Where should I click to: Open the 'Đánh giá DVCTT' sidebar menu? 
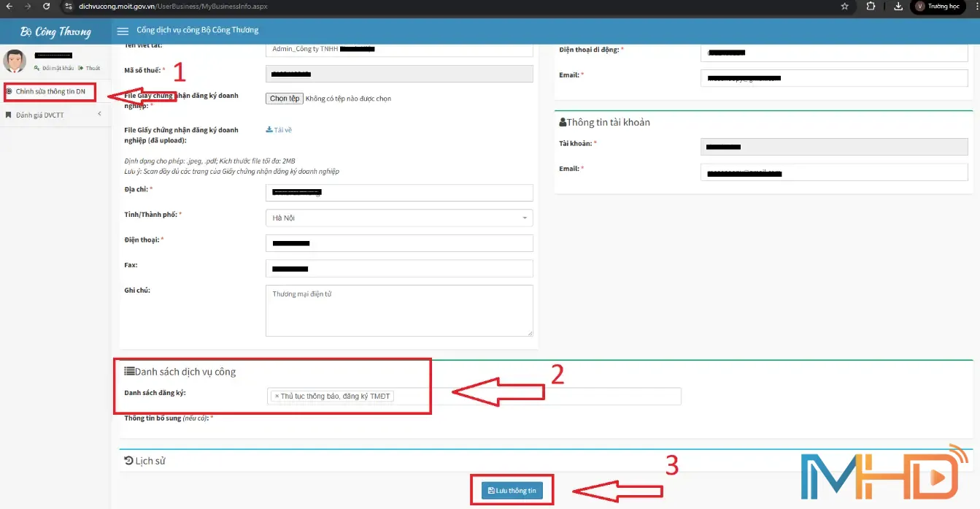40,115
